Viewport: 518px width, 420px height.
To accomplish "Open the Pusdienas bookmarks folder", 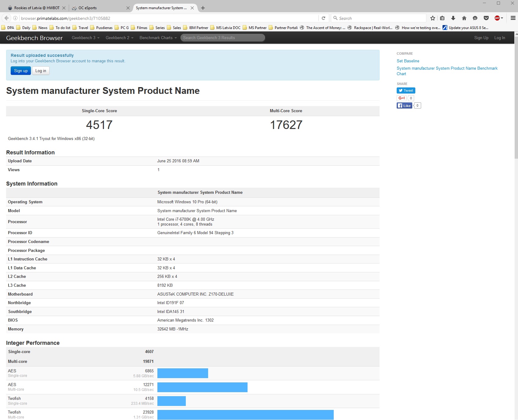I will tap(101, 28).
